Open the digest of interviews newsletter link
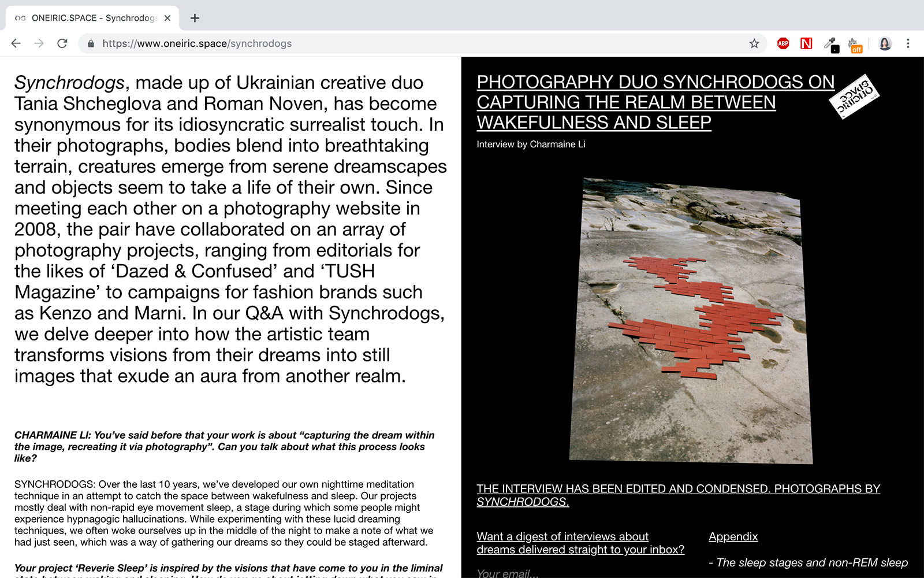 tap(580, 543)
